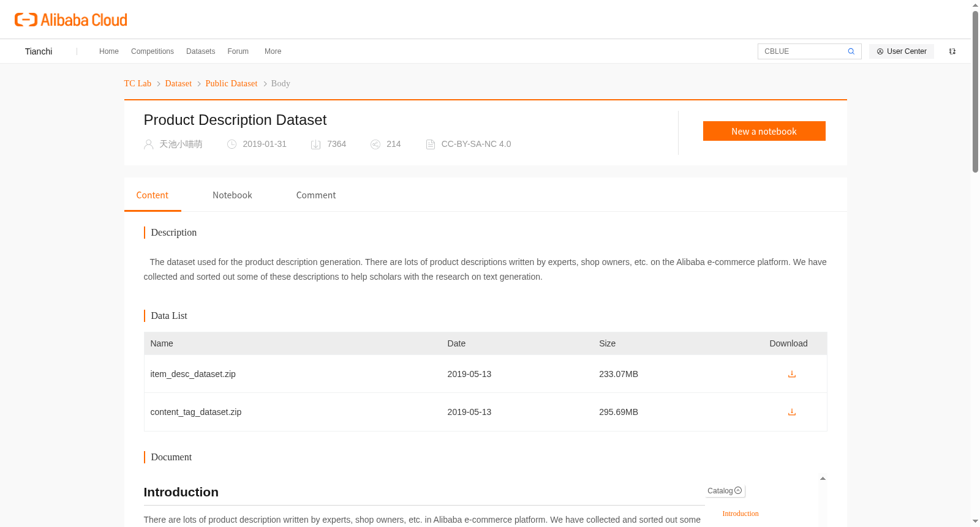The width and height of the screenshot is (980, 527).
Task: Click Public Dataset breadcrumb link
Action: coord(232,84)
